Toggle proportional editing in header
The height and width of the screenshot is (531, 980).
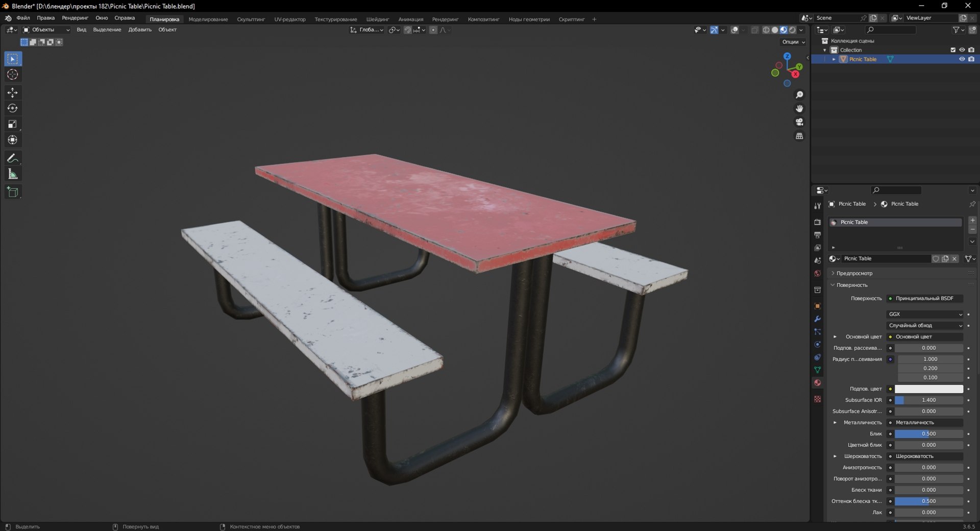click(433, 30)
